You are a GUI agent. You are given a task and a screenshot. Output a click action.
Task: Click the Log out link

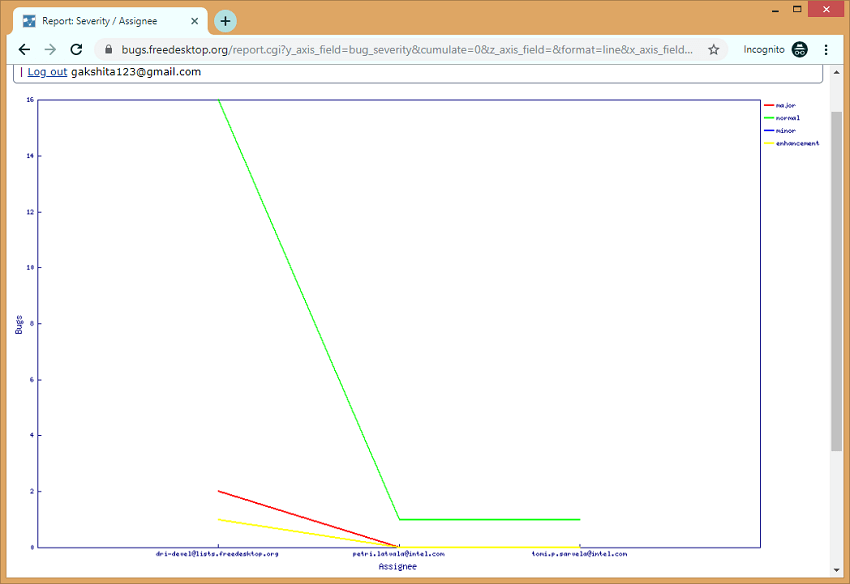click(47, 72)
